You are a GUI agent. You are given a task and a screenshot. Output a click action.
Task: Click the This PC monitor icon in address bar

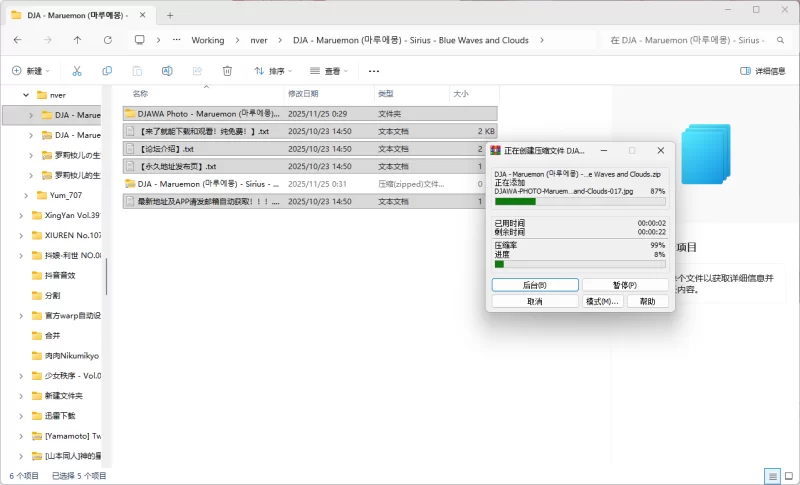[x=139, y=40]
